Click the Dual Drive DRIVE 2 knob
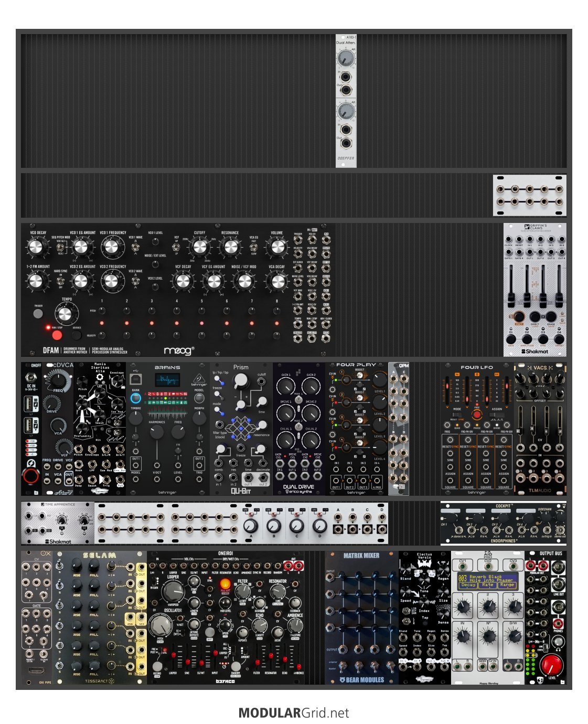The image size is (588, 724). [x=311, y=413]
